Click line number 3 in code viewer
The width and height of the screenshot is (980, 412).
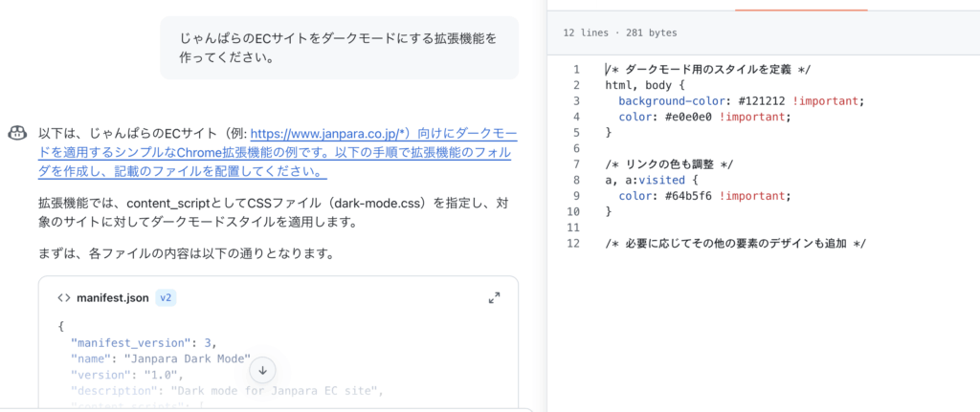click(576, 101)
